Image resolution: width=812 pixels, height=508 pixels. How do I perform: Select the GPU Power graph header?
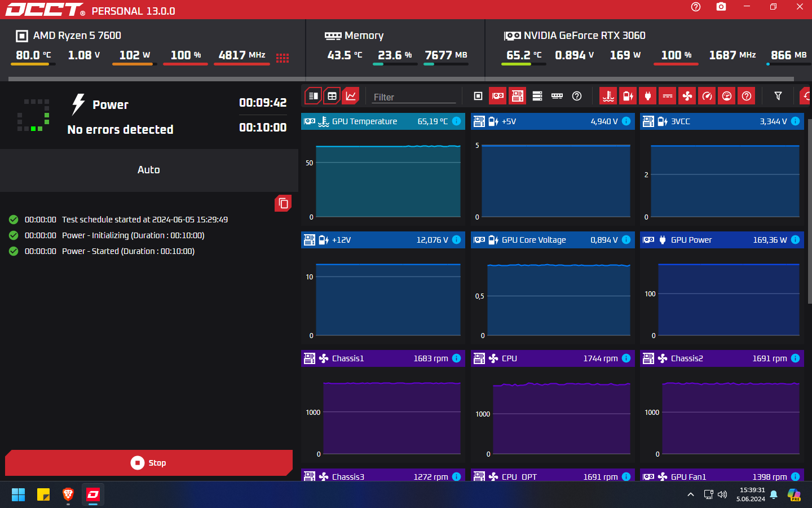click(x=722, y=240)
